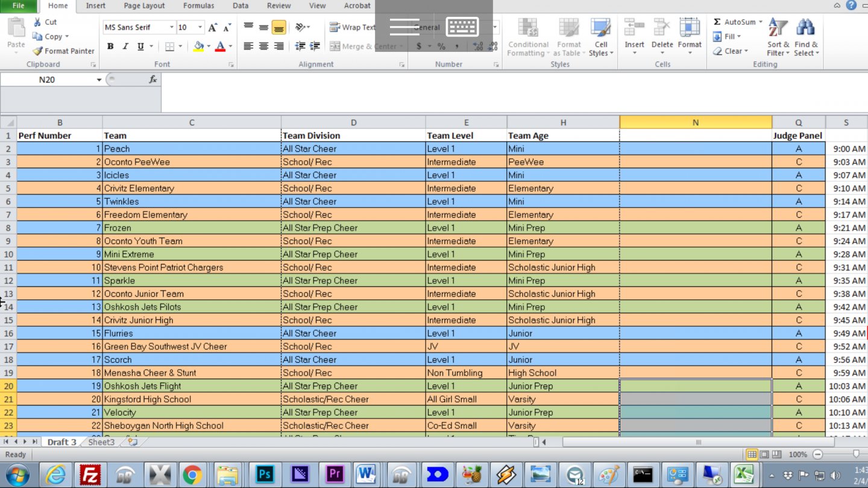Switch to the Sheet3 worksheet tab

(101, 442)
